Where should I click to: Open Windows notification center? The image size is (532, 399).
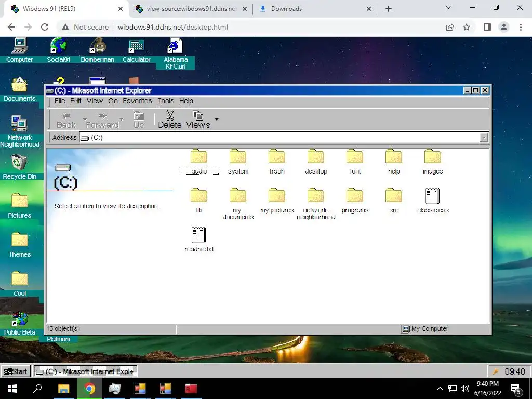(x=516, y=389)
